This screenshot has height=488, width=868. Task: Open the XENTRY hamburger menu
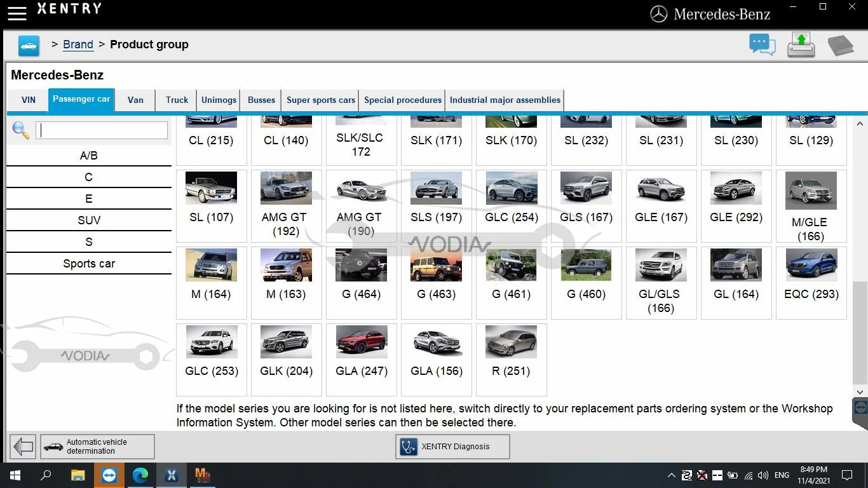[17, 12]
